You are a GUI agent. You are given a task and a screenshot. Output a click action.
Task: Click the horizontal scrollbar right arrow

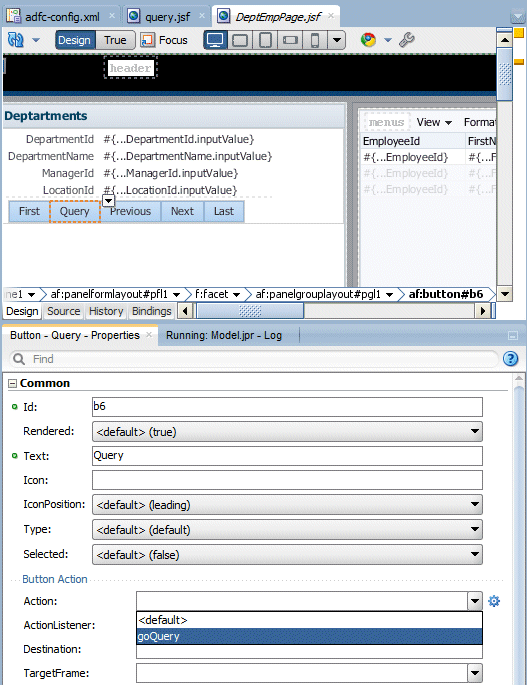482,311
